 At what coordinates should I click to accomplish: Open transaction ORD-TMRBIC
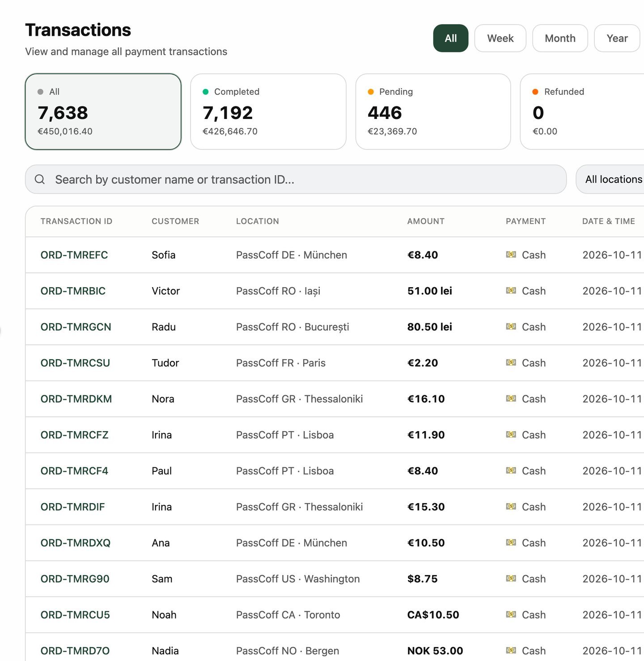point(73,291)
